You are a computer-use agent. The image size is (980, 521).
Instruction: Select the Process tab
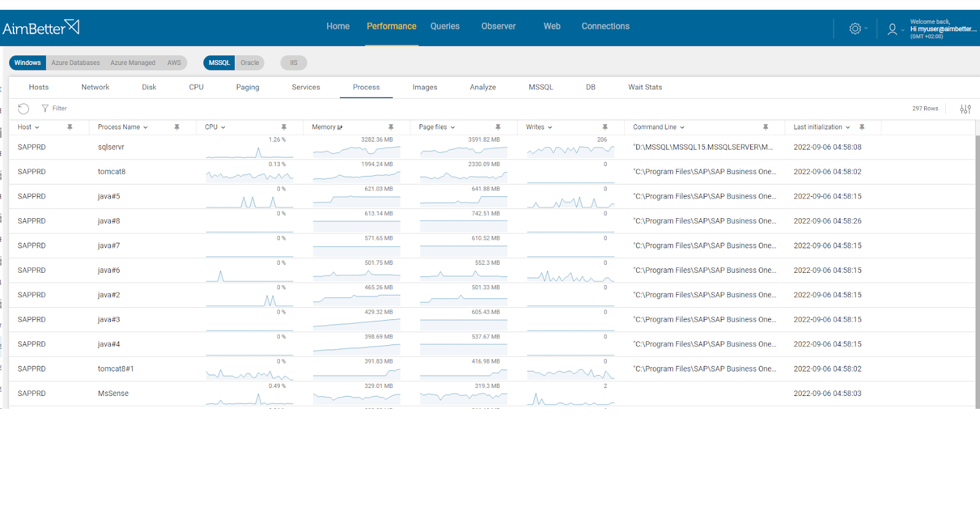pyautogui.click(x=366, y=87)
